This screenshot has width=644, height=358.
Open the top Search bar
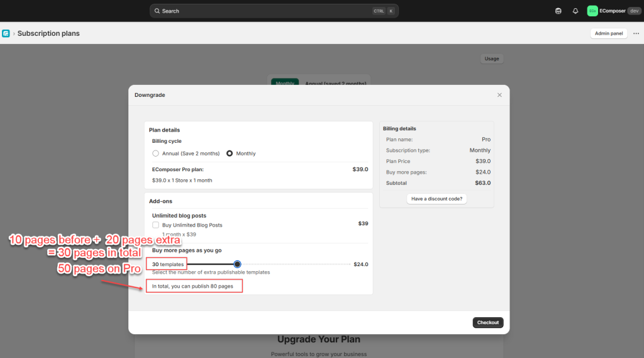(x=274, y=11)
